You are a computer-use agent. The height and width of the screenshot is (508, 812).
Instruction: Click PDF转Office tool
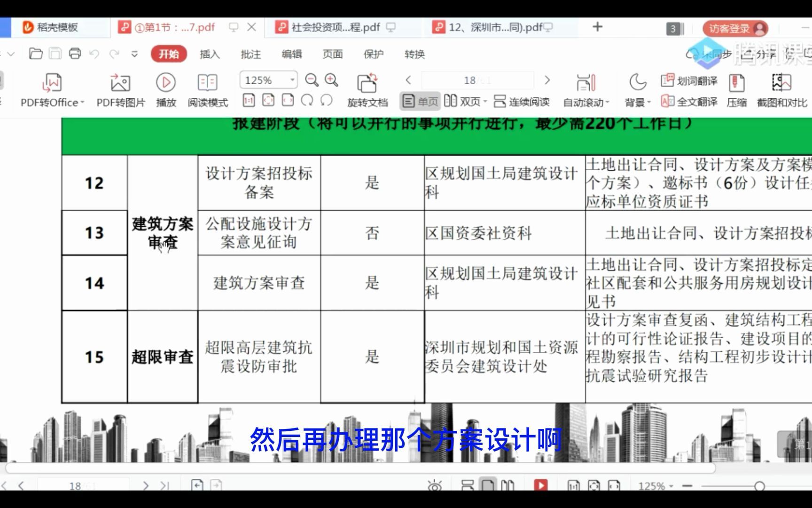tap(52, 90)
